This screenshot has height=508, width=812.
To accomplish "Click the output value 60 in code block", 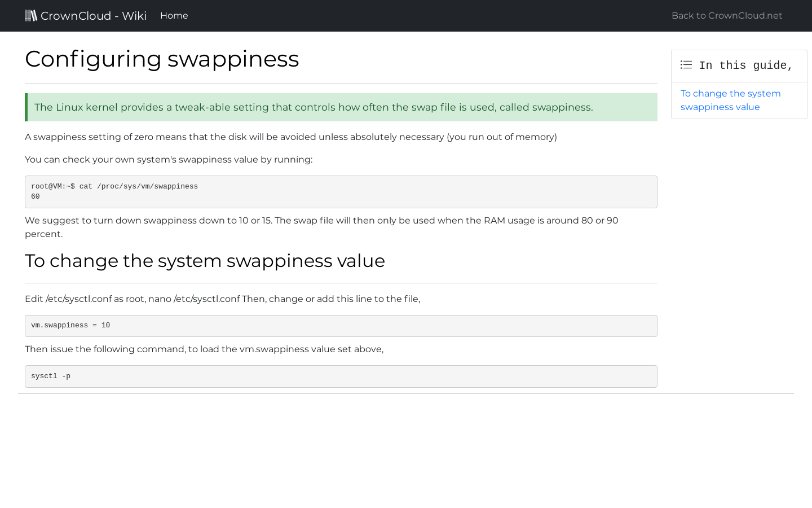I will point(36,197).
